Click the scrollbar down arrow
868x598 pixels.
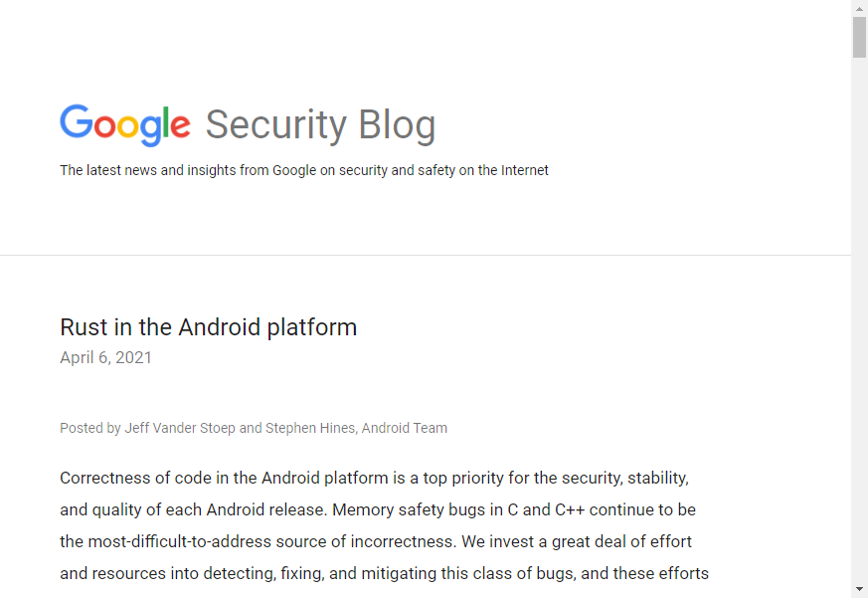(857, 589)
